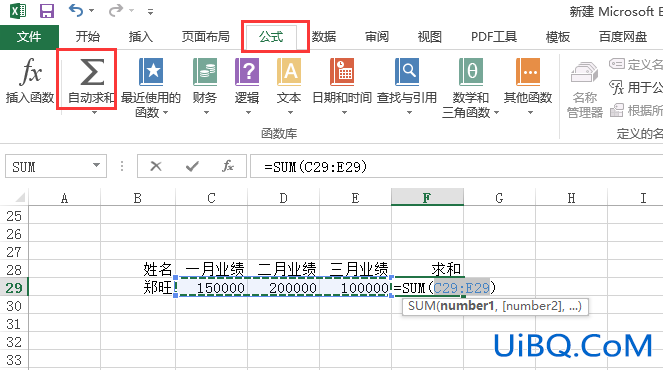Open the PDF工具 tab
The image size is (663, 370).
[x=494, y=37]
